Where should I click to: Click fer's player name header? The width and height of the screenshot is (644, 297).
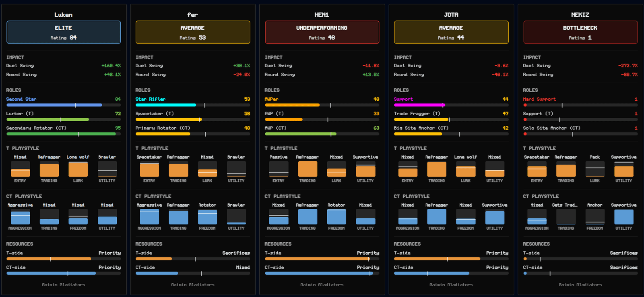(x=193, y=15)
